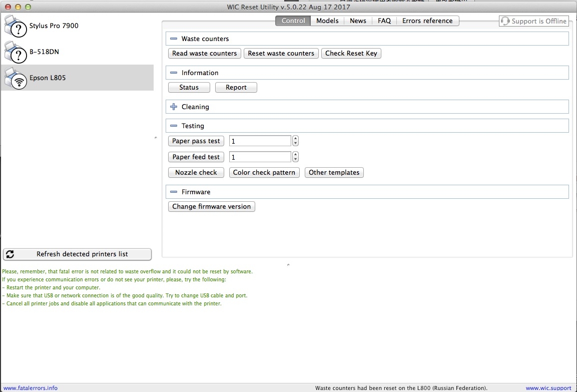
Task: Click Reset waste counters button
Action: click(281, 54)
